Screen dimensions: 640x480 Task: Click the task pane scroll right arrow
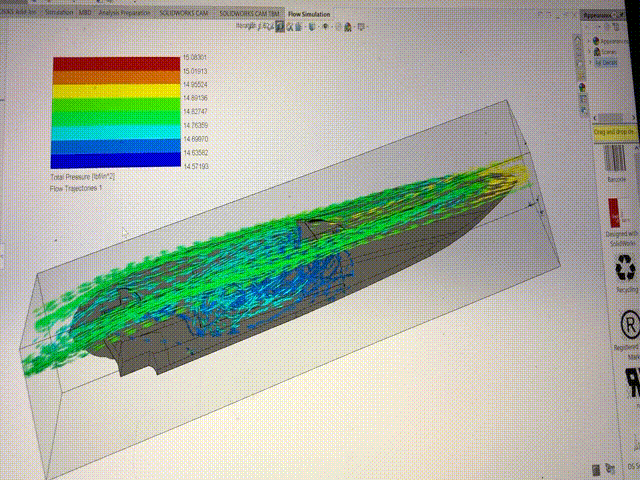coord(633,118)
